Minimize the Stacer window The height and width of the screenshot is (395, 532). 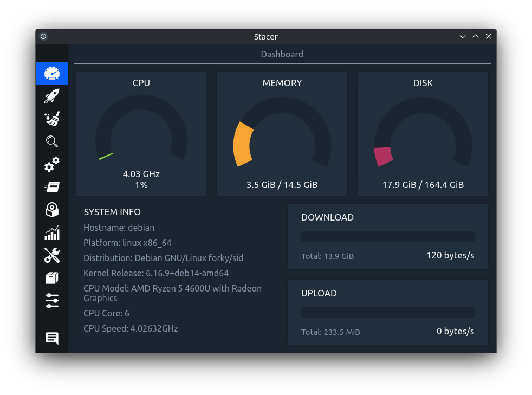pyautogui.click(x=463, y=36)
